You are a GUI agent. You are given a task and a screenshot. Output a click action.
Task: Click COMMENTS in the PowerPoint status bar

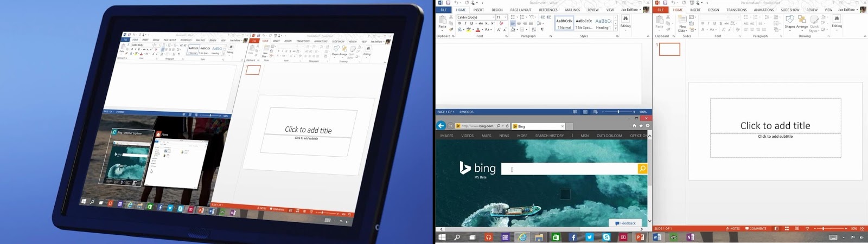(x=756, y=229)
